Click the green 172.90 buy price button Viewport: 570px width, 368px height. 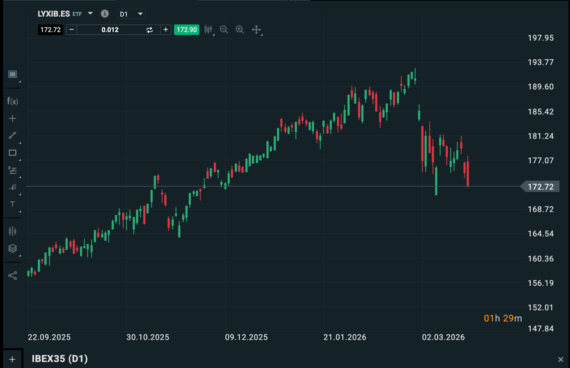click(186, 29)
